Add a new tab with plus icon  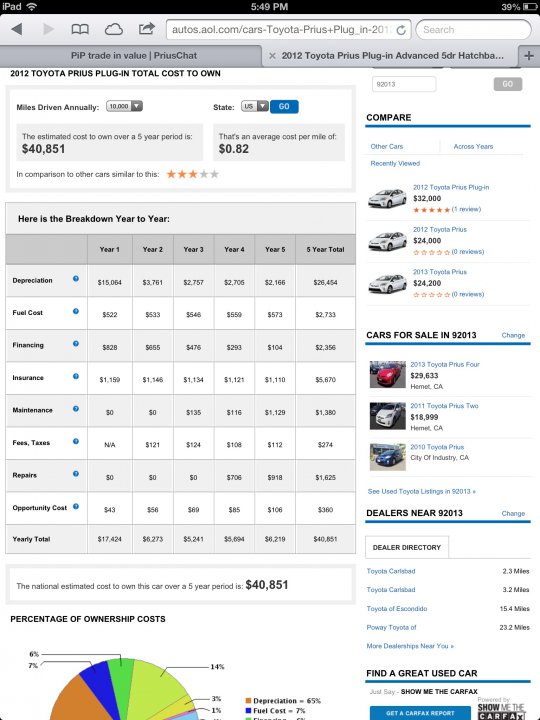[529, 56]
